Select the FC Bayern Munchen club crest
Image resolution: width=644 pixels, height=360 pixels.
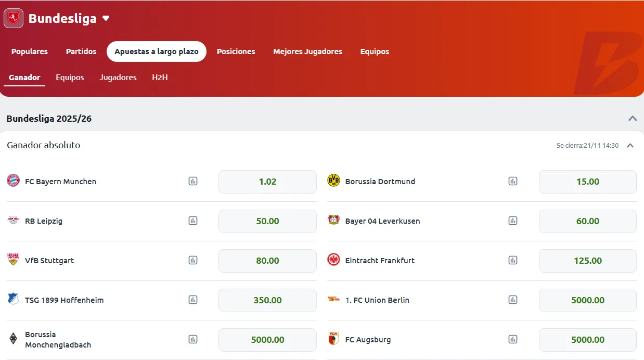(x=12, y=181)
